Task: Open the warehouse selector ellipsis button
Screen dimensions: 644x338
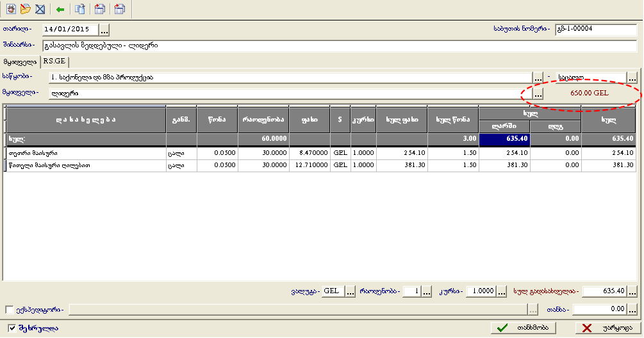Action: click(x=538, y=77)
